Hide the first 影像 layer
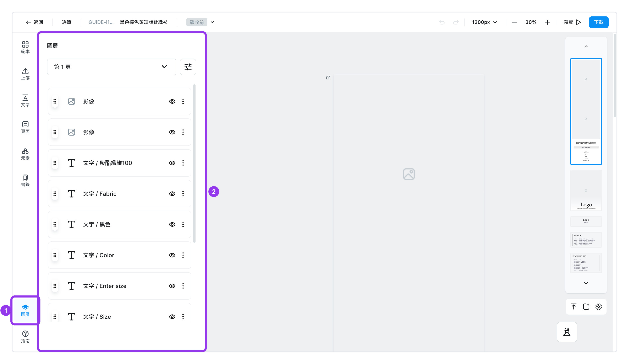The height and width of the screenshot is (364, 629). (x=172, y=101)
